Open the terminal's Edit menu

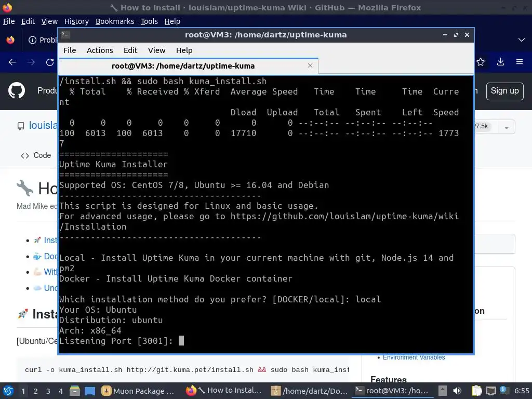[x=130, y=50]
